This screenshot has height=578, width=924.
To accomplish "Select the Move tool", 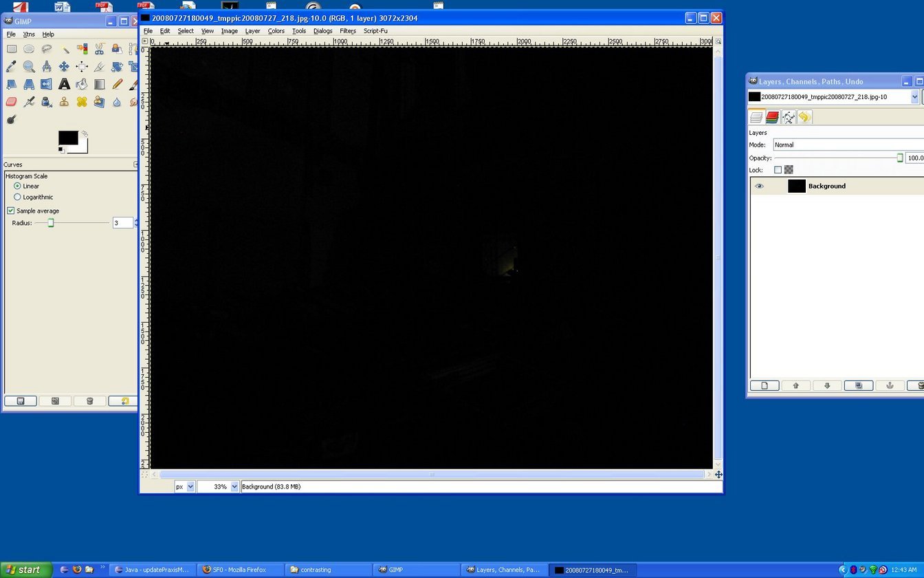I will (64, 67).
